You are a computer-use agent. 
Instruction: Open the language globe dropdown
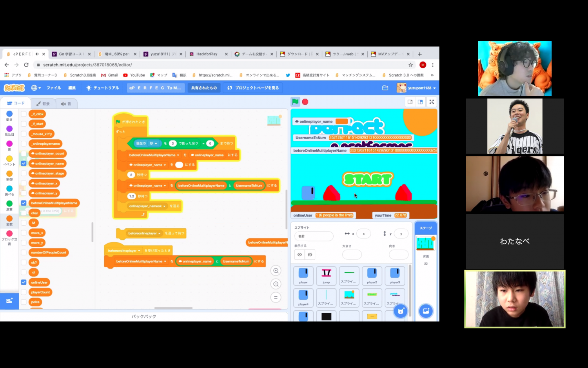[x=36, y=88]
